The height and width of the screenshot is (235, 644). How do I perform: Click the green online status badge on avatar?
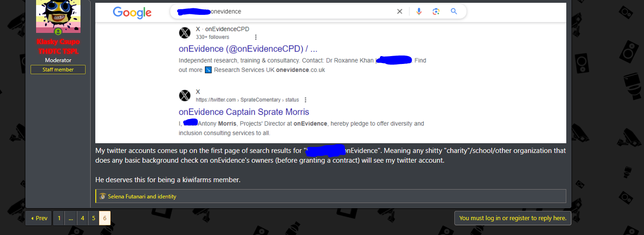pyautogui.click(x=58, y=32)
